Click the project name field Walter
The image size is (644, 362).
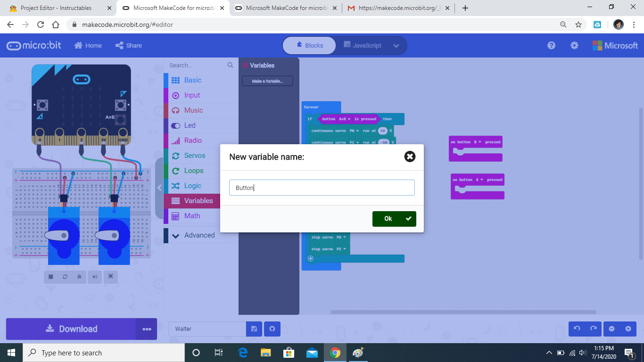(x=207, y=329)
